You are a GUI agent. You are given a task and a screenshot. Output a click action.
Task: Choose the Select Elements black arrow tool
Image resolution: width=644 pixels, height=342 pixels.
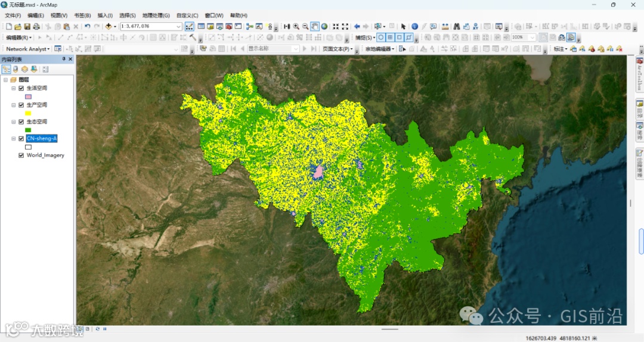pyautogui.click(x=403, y=26)
